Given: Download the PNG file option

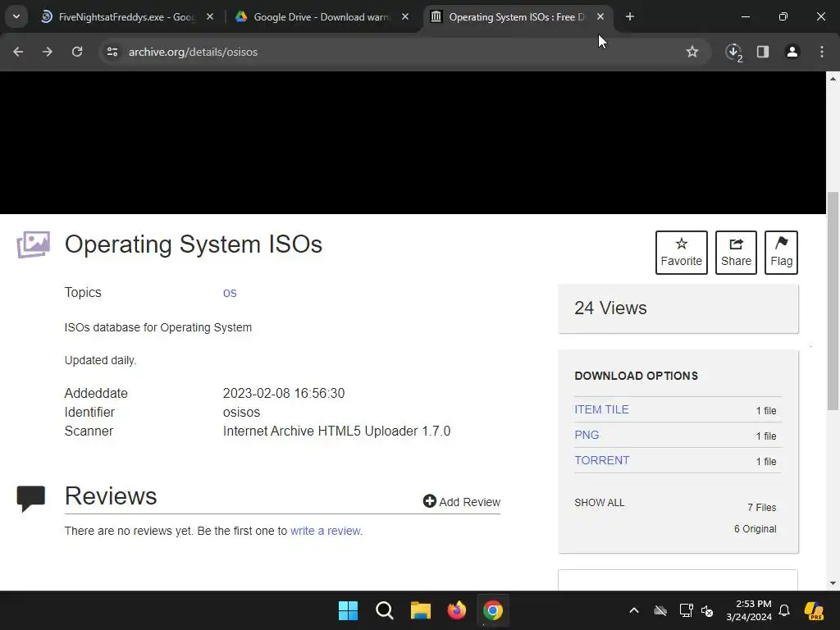Looking at the screenshot, I should pyautogui.click(x=587, y=435).
